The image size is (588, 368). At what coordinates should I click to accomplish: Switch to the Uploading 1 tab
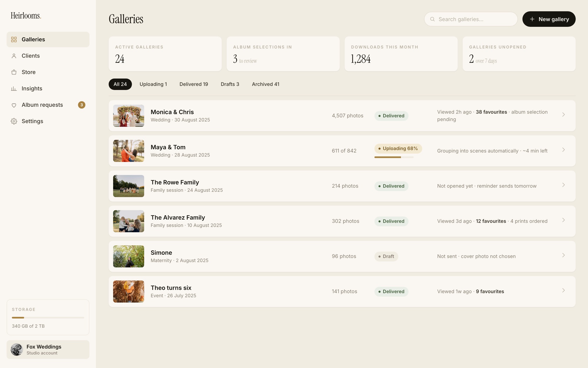coord(153,84)
